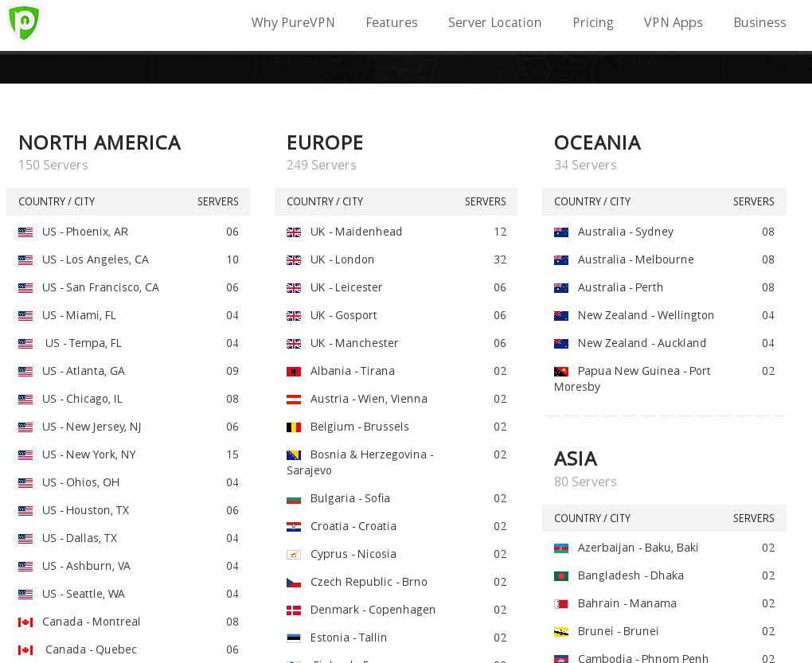Click the Bangladesh flag beside Dhaka
This screenshot has width=812, height=663.
(x=561, y=576)
